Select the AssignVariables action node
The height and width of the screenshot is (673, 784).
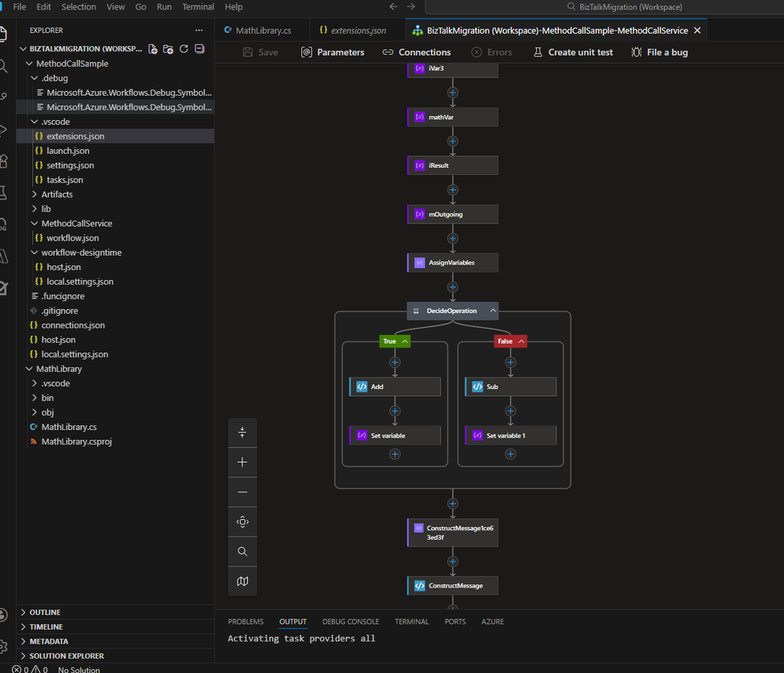453,263
